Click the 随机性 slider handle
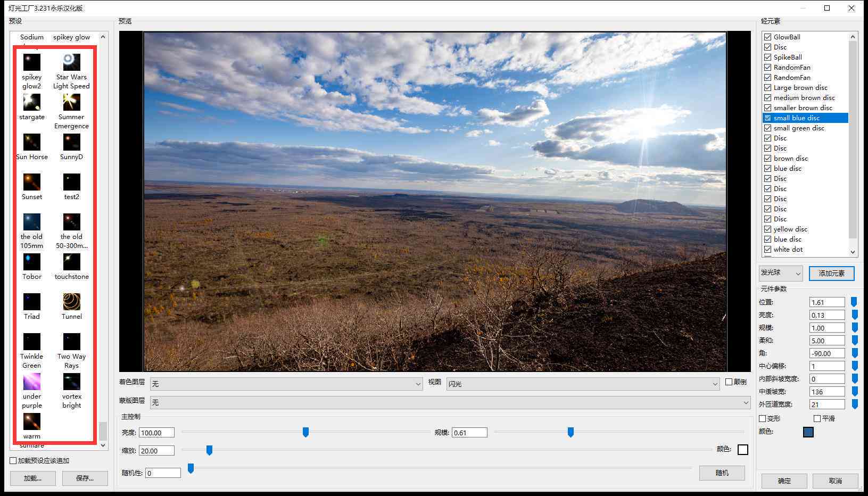Image resolution: width=868 pixels, height=496 pixels. (x=191, y=468)
